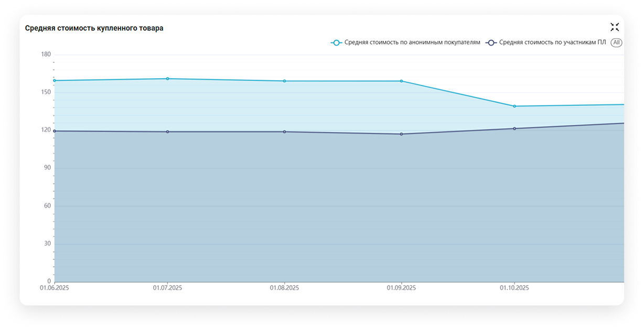644x328 pixels.
Task: Select the anonymous buyers data point at 01.10.2025
Action: click(x=514, y=106)
